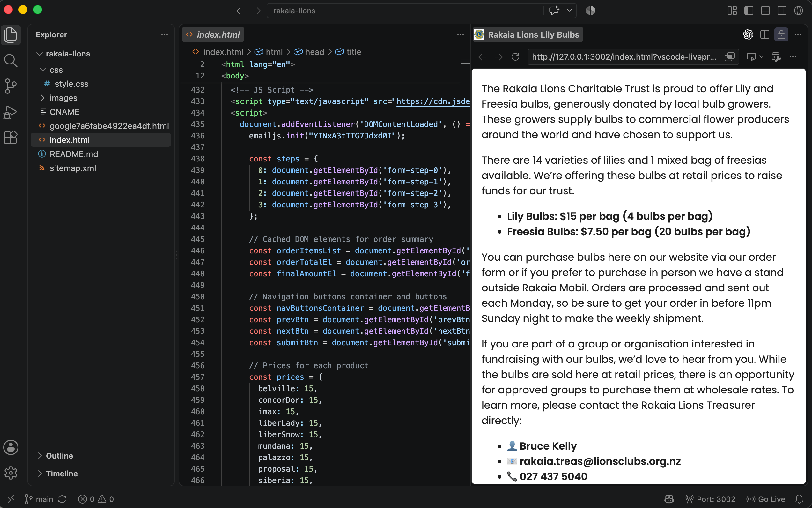Open the cdn.jsdelivr script link
This screenshot has height=508, width=812.
pos(433,101)
